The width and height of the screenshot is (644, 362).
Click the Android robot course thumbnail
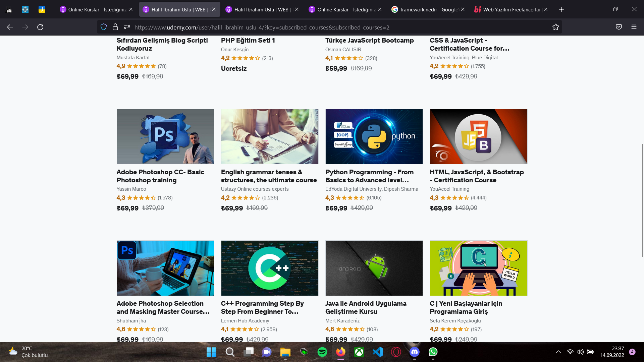pyautogui.click(x=374, y=268)
